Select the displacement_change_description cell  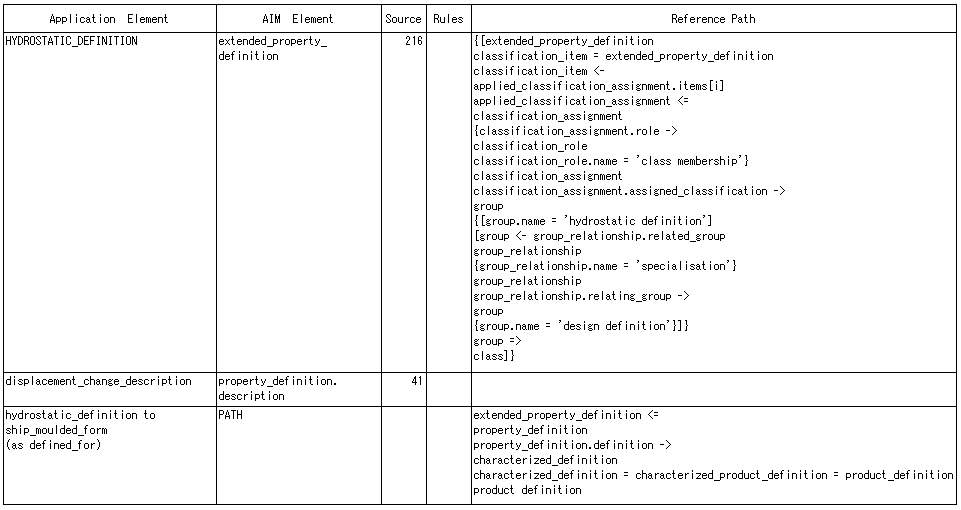(110, 389)
